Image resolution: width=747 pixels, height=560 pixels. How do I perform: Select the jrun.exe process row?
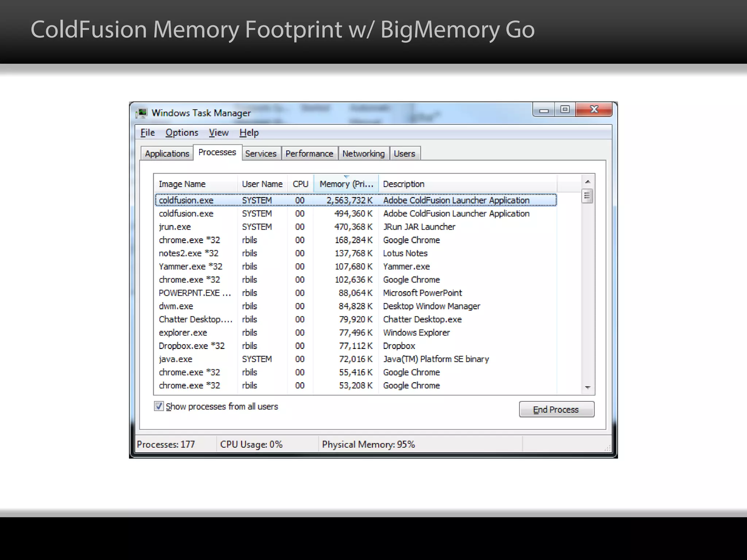coord(356,227)
